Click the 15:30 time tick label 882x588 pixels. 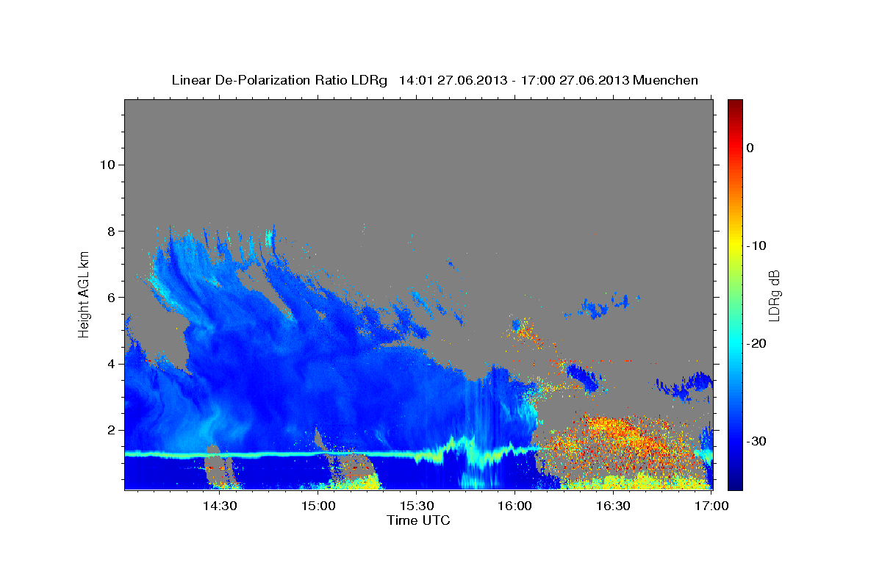click(416, 506)
